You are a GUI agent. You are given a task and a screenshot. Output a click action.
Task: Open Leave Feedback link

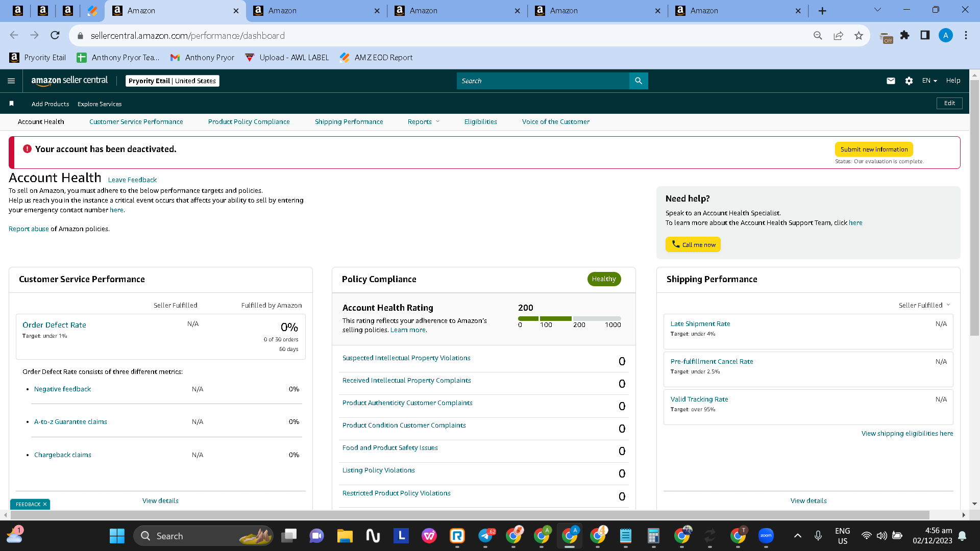[132, 180]
